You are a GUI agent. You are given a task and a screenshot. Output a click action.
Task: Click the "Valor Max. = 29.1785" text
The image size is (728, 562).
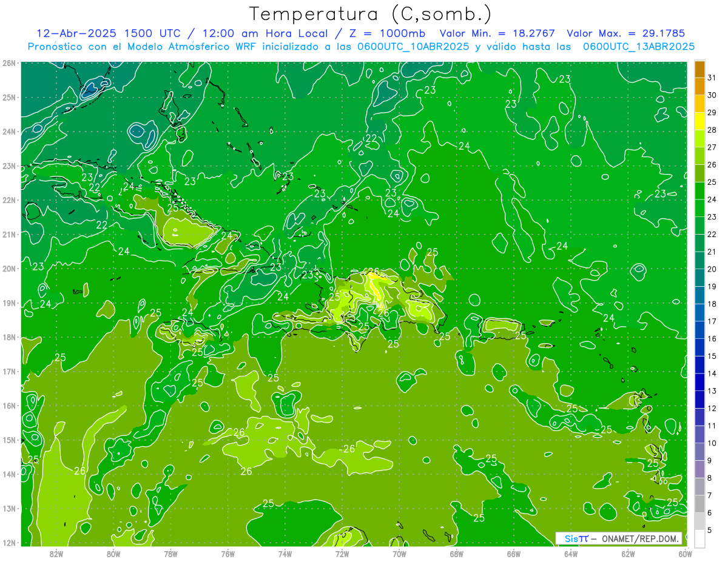(626, 33)
